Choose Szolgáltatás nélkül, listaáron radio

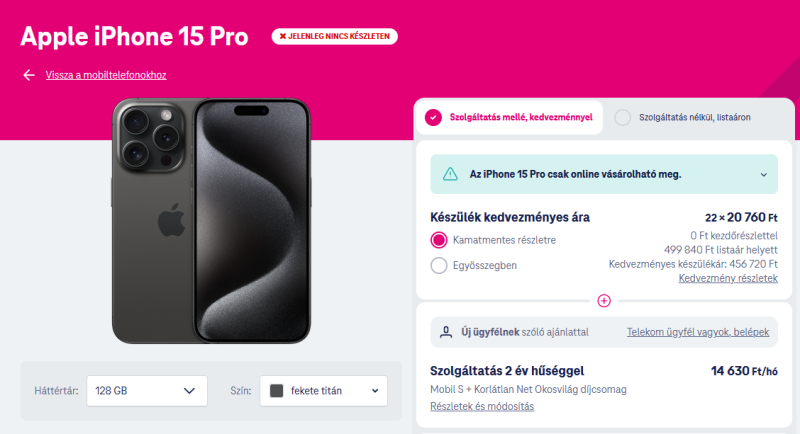622,117
